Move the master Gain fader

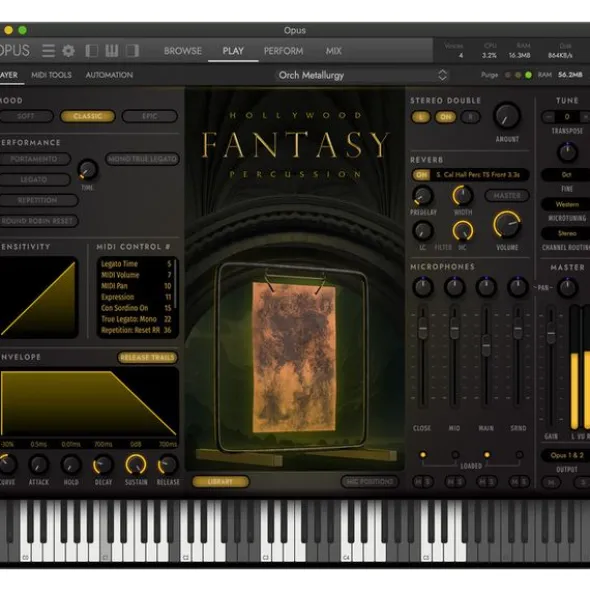551,333
